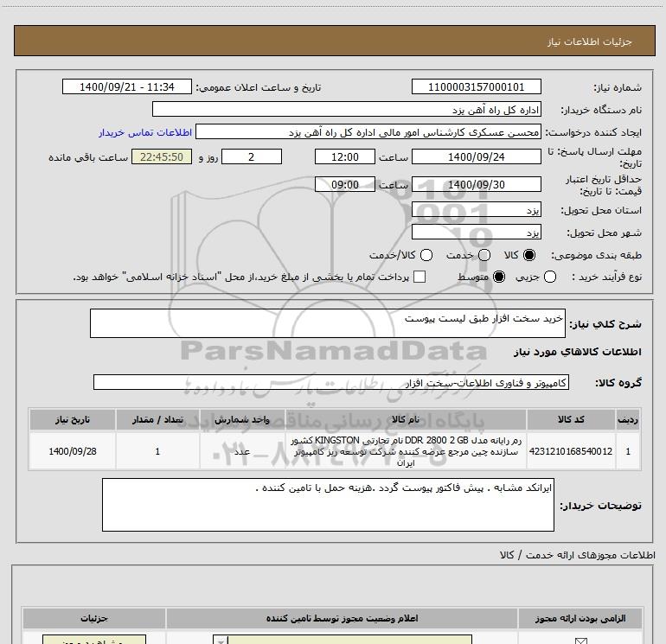Click the شماره نیاز field 1100003157000101
The width and height of the screenshot is (666, 644).
point(476,87)
